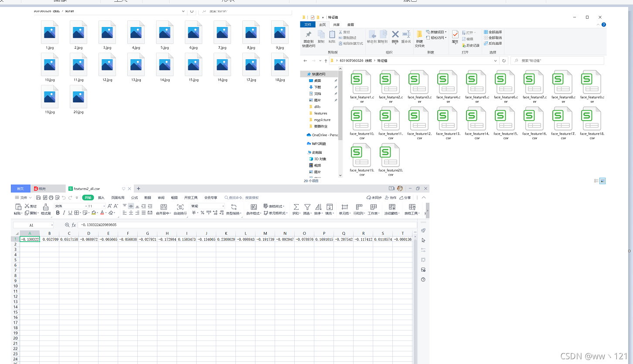Click Invert Selection in Explorer ribbon

click(493, 44)
